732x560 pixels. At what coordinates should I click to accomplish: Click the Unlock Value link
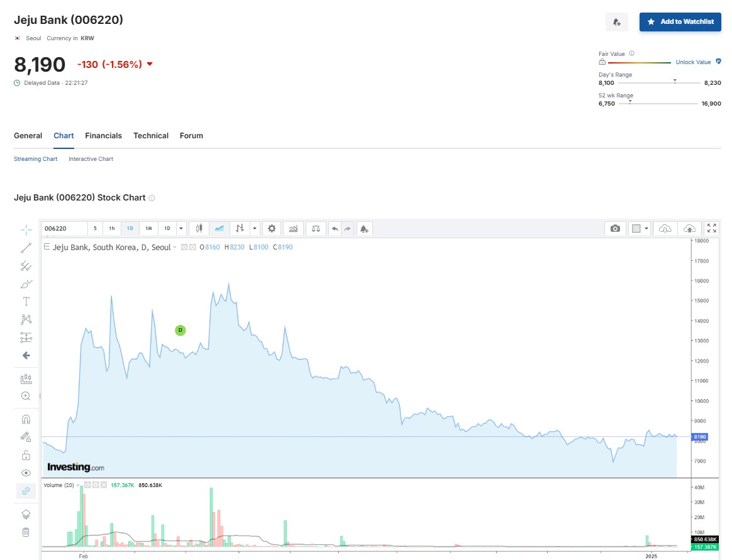[x=693, y=62]
